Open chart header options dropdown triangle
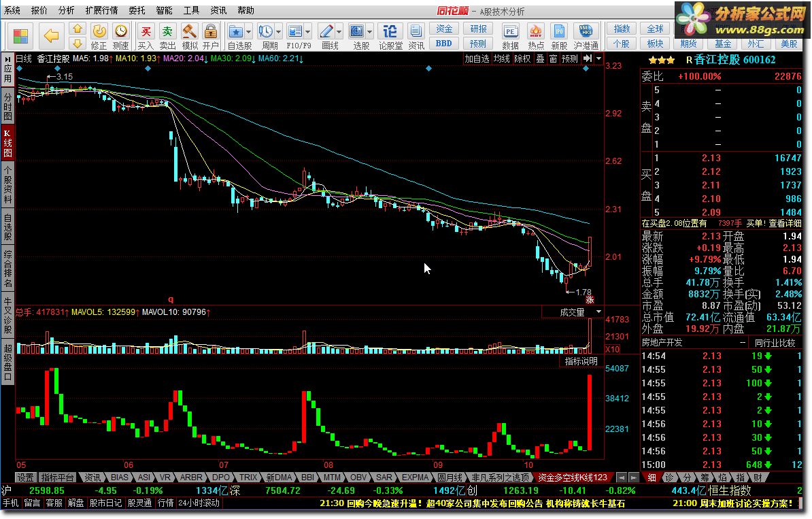Screen dimensions: 812x519 tap(598, 58)
